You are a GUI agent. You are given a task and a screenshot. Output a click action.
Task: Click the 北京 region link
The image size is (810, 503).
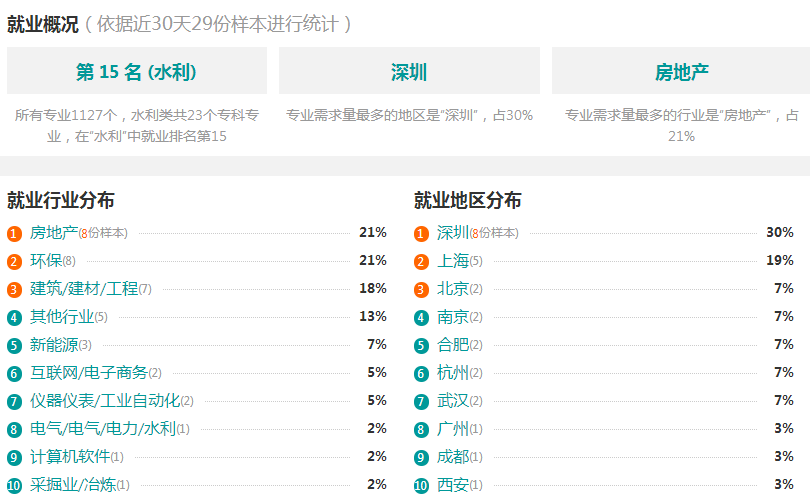[x=453, y=289]
